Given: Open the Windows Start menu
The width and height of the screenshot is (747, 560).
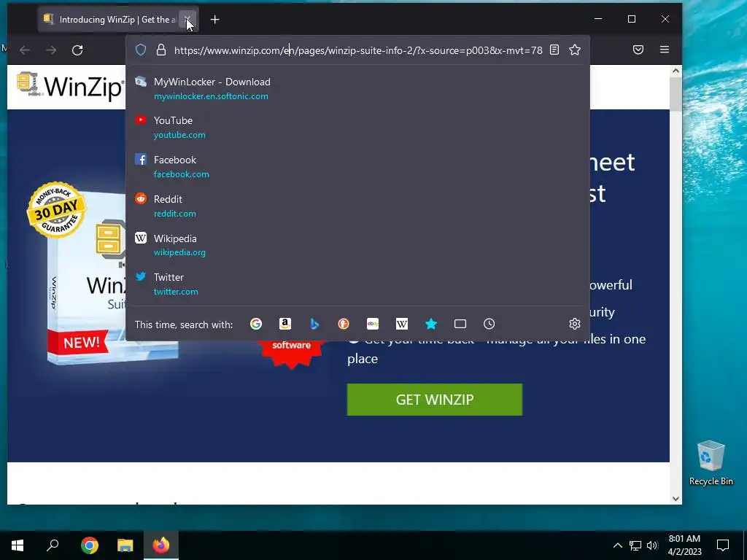Looking at the screenshot, I should [18, 545].
